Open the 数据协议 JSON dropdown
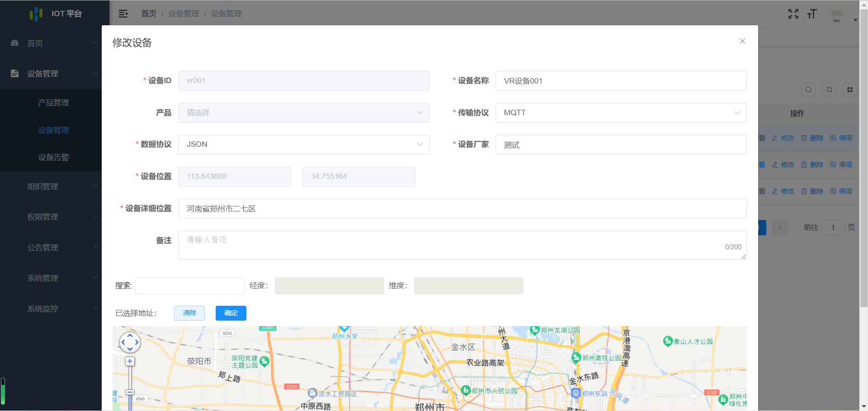This screenshot has width=868, height=411. pos(304,145)
